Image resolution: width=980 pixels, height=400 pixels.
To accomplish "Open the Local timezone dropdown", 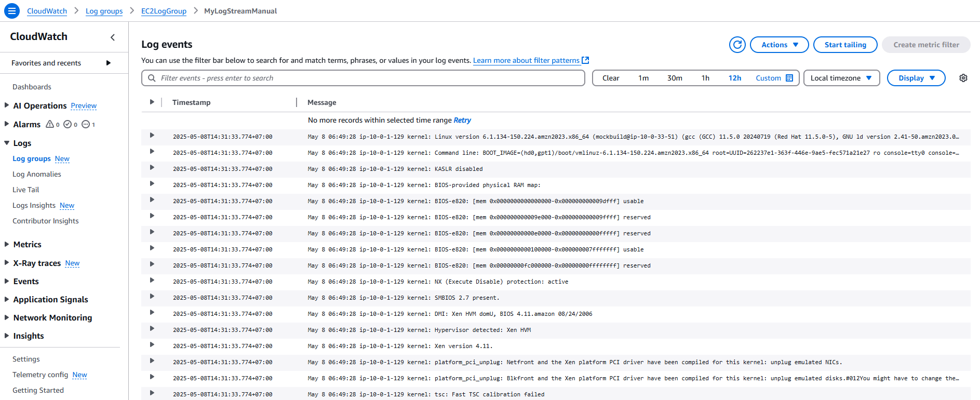I will pos(841,78).
